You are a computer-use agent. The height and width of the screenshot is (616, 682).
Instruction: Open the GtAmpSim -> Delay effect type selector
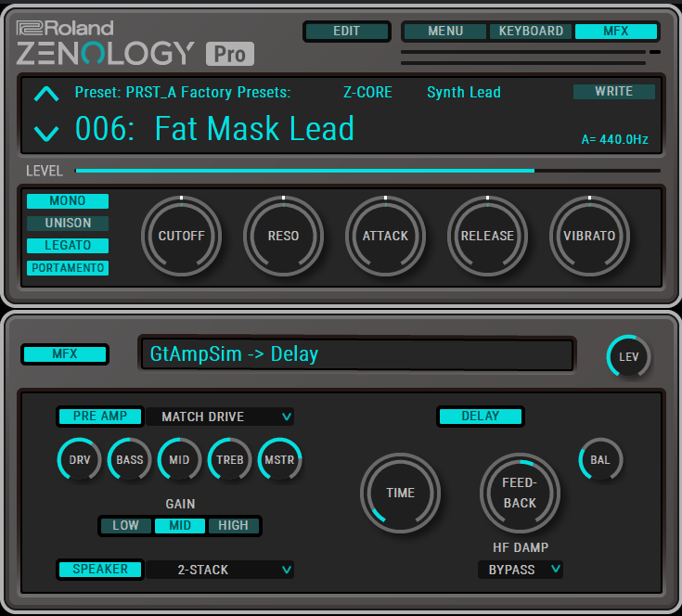[x=357, y=354]
